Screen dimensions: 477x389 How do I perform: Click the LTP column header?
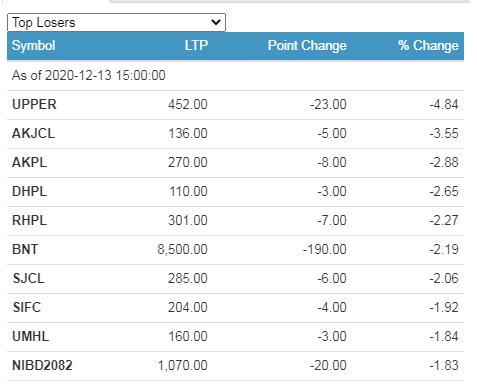tap(196, 45)
